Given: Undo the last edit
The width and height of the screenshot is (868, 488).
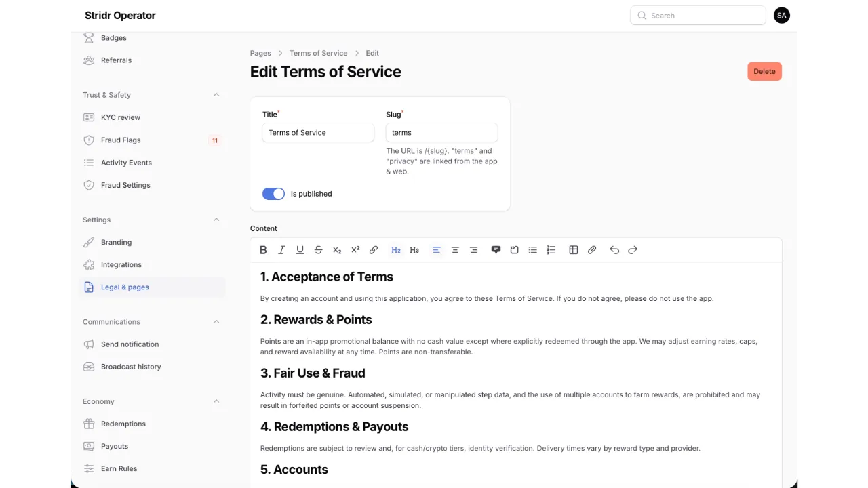Looking at the screenshot, I should (614, 250).
